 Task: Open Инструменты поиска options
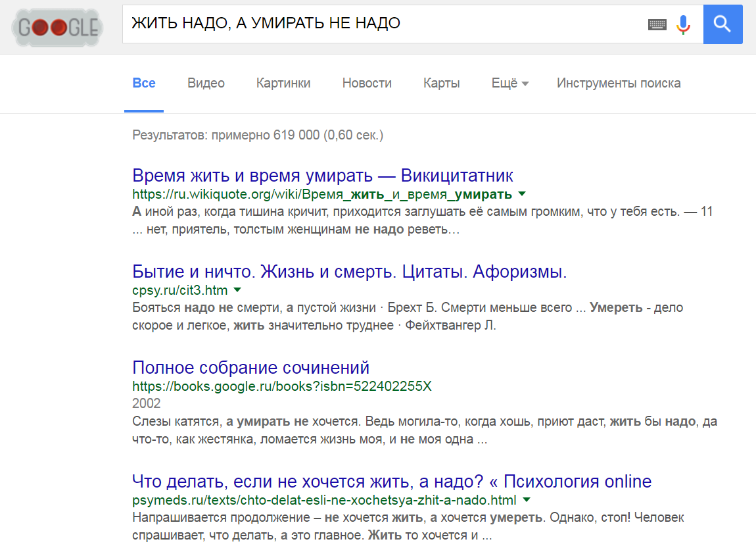click(618, 83)
